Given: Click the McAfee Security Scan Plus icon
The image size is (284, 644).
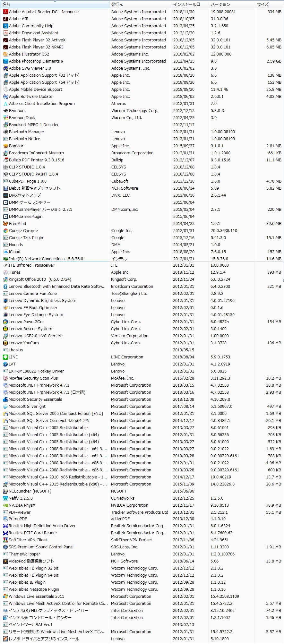Looking at the screenshot, I should (x=5, y=378).
